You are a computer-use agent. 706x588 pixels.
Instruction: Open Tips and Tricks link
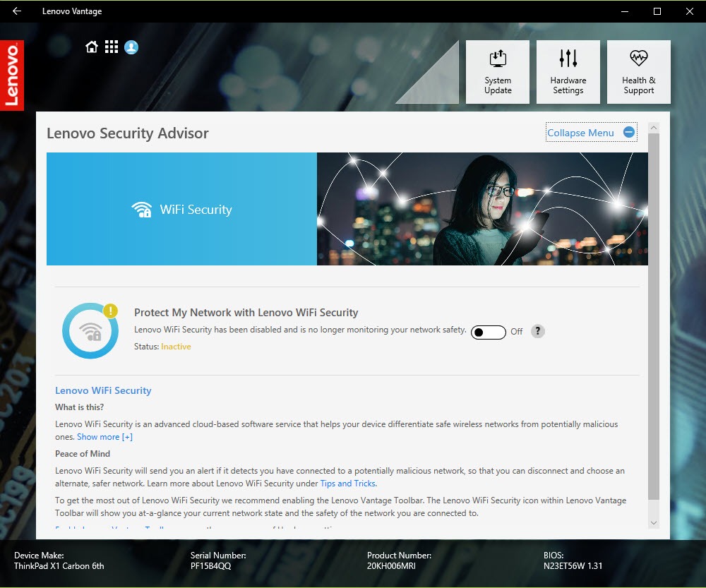click(x=349, y=484)
